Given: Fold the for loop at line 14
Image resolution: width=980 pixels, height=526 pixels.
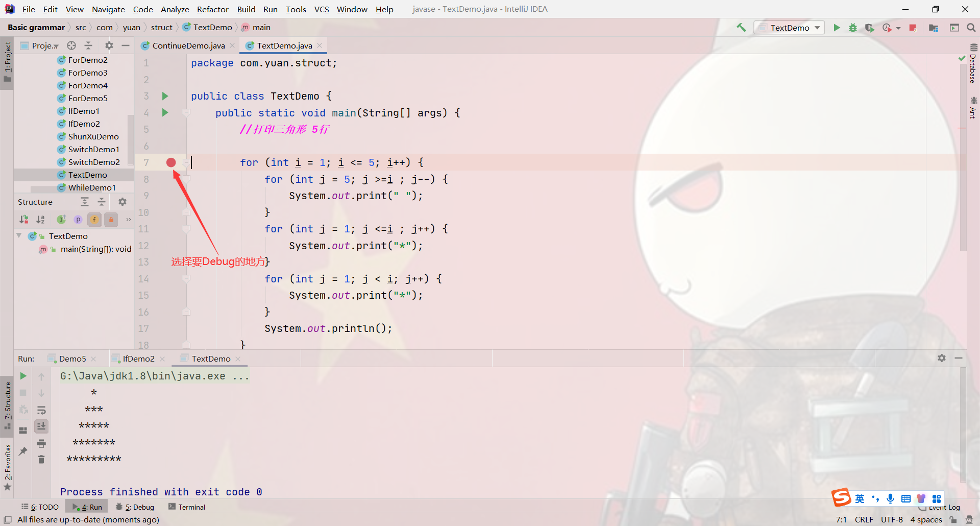Looking at the screenshot, I should [x=187, y=279].
